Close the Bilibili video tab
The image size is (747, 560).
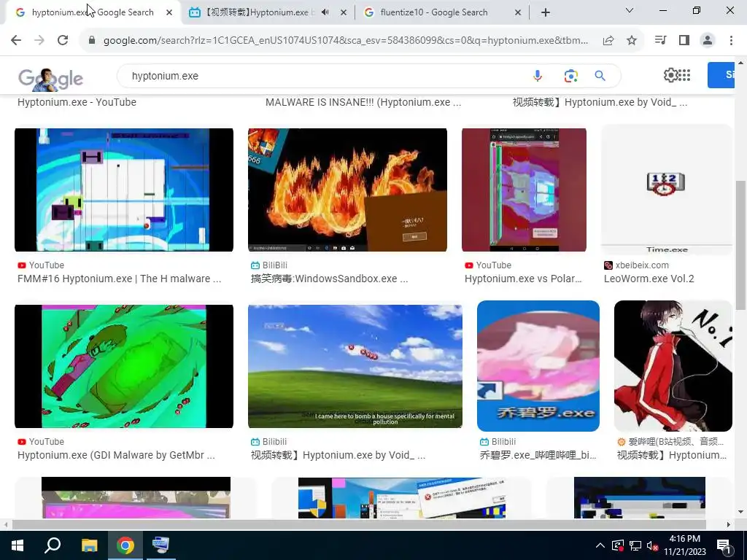click(x=344, y=12)
